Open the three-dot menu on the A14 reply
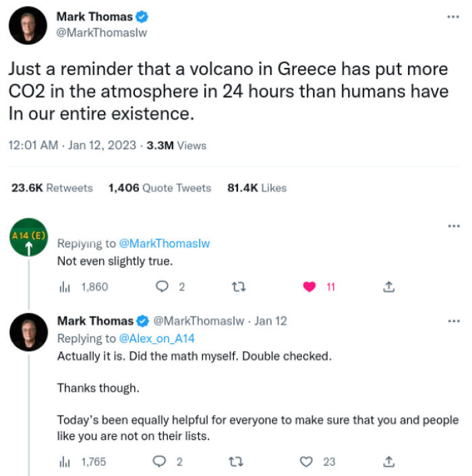 [452, 227]
